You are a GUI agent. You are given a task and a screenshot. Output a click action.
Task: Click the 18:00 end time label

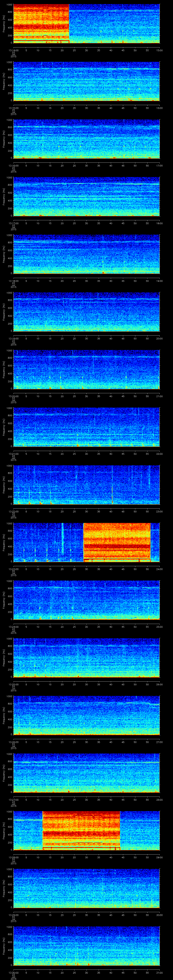coord(159,223)
